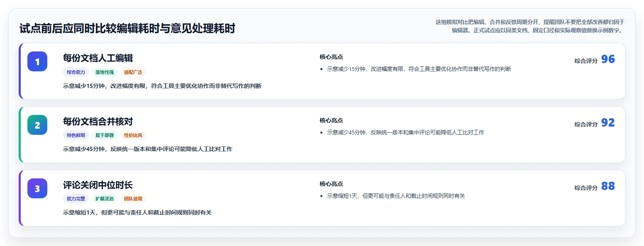Click the 综合能力 tag
Screen dimensions: 644x246
(x=76, y=72)
